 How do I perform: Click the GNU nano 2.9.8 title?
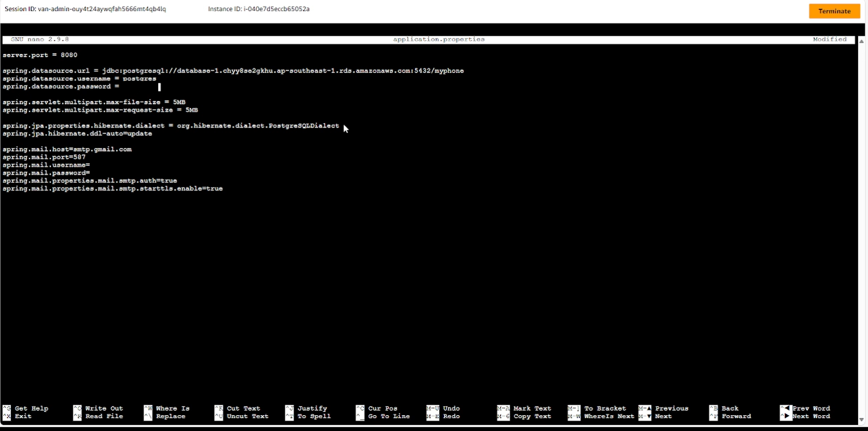pyautogui.click(x=40, y=39)
